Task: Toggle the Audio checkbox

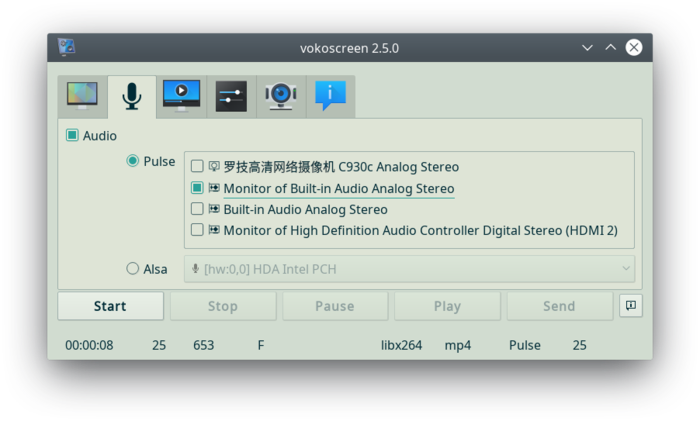Action: (72, 135)
